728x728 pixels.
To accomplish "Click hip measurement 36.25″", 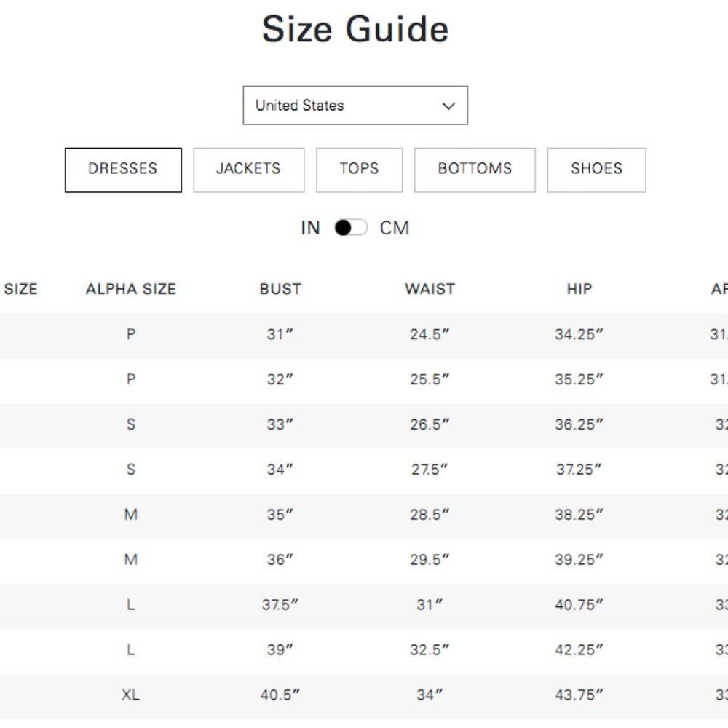I will tap(579, 424).
